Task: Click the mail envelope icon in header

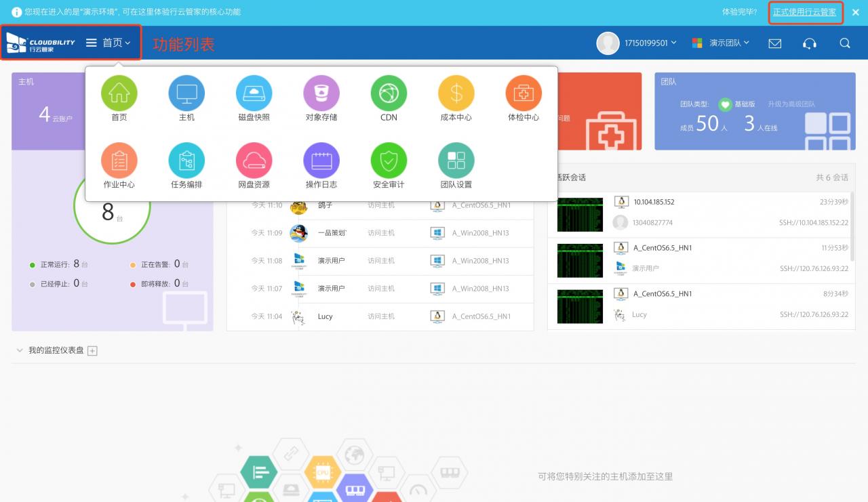Action: [x=774, y=43]
